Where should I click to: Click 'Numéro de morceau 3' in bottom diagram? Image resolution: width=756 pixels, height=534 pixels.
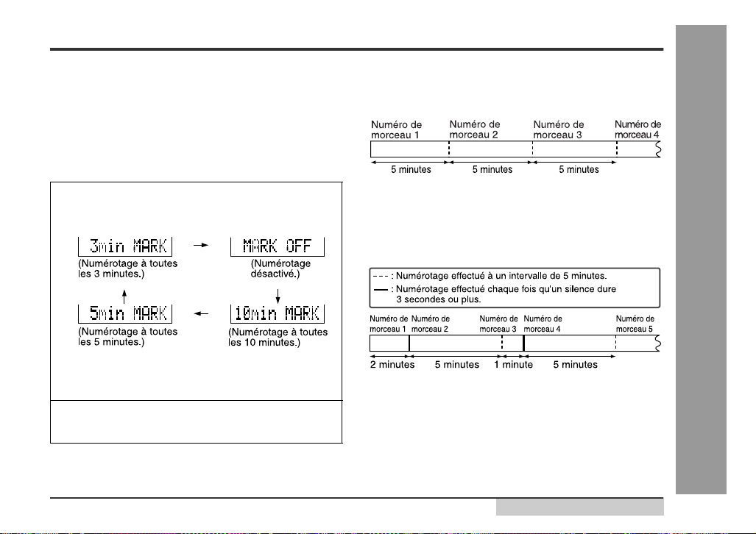[498, 324]
